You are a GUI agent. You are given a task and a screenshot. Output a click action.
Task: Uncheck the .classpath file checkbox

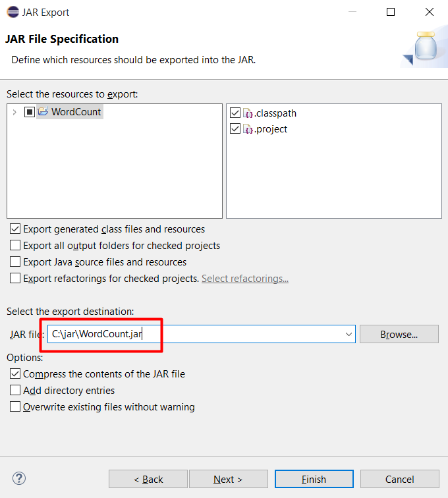coord(235,113)
